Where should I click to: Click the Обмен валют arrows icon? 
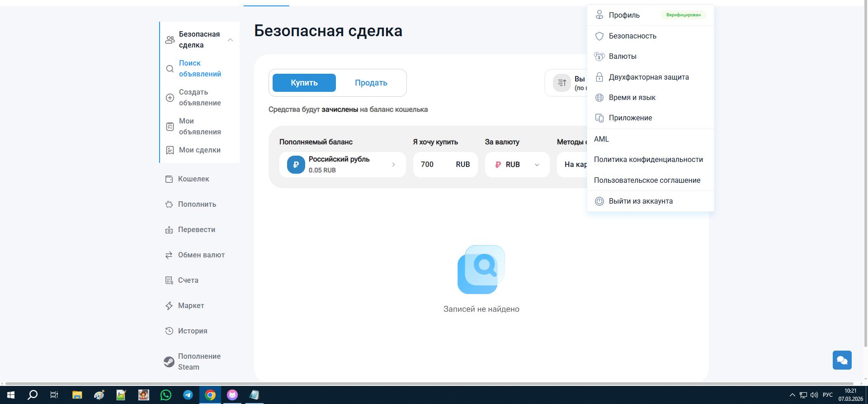(169, 255)
